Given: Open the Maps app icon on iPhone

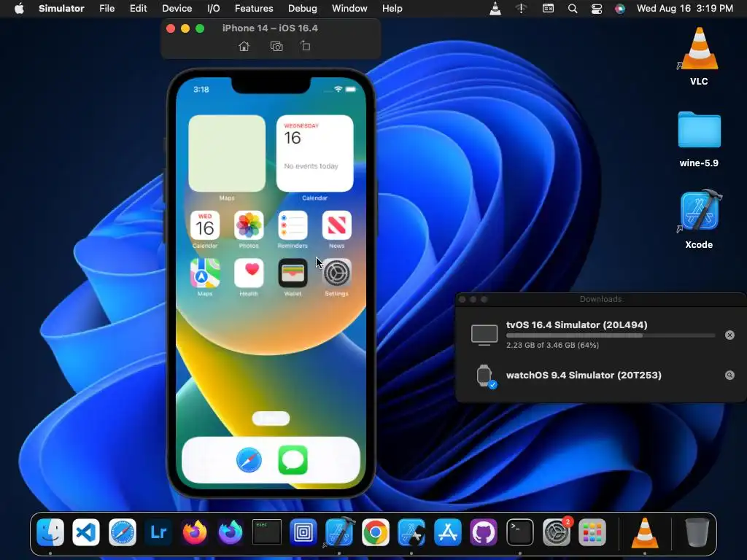Looking at the screenshot, I should point(205,273).
